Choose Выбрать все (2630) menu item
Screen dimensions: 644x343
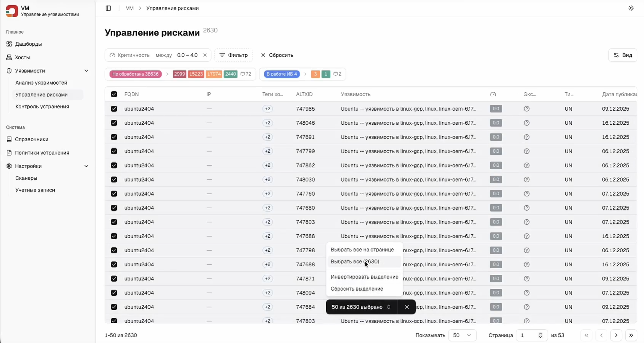355,262
